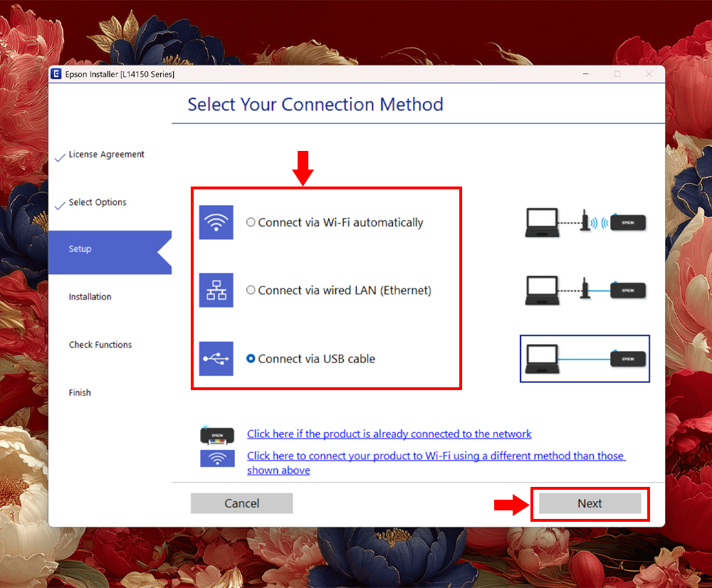The height and width of the screenshot is (588, 712).
Task: Click the USB cable connection icon
Action: click(216, 359)
